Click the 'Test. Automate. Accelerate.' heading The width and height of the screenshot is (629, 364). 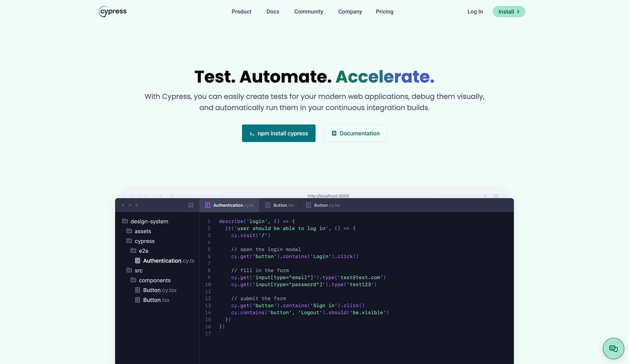[x=314, y=77]
